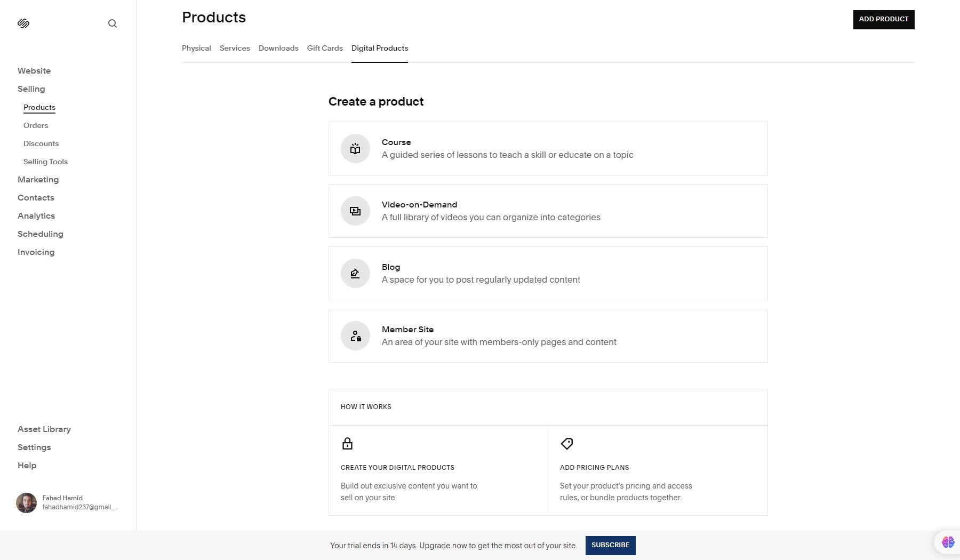Click the browser extension icon at bottom right
The height and width of the screenshot is (560, 960).
(948, 542)
